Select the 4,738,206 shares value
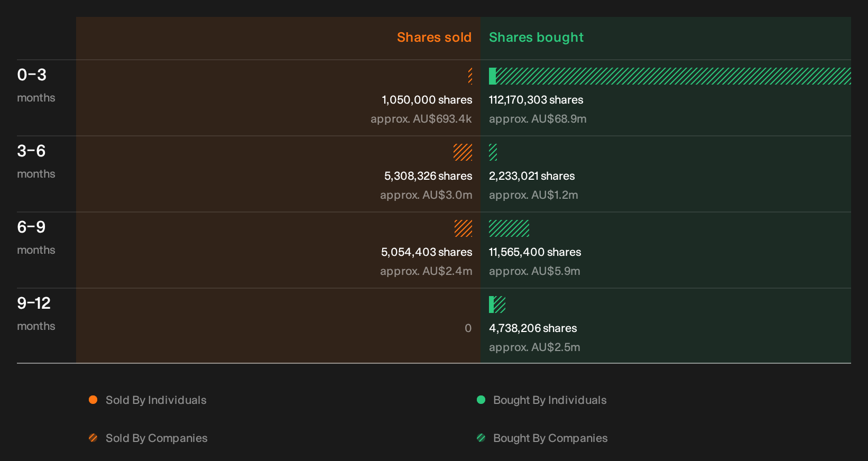The height and width of the screenshot is (461, 868). (533, 328)
